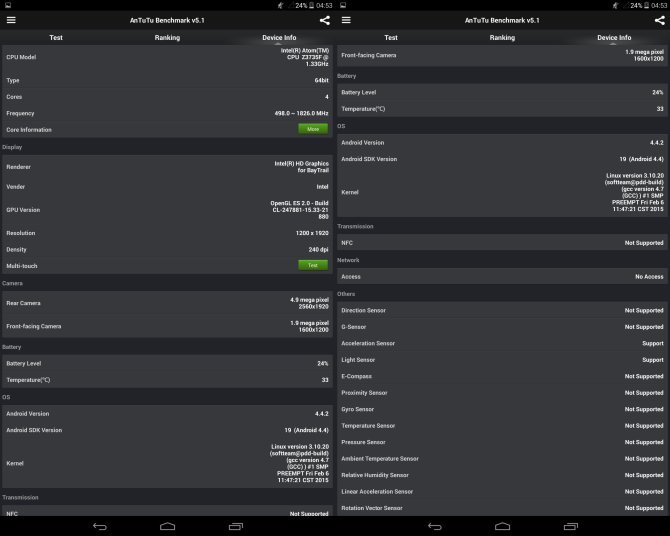Screen dimensions: 670x536
Task: Select Kernel row in right screenshot
Action: (502, 192)
